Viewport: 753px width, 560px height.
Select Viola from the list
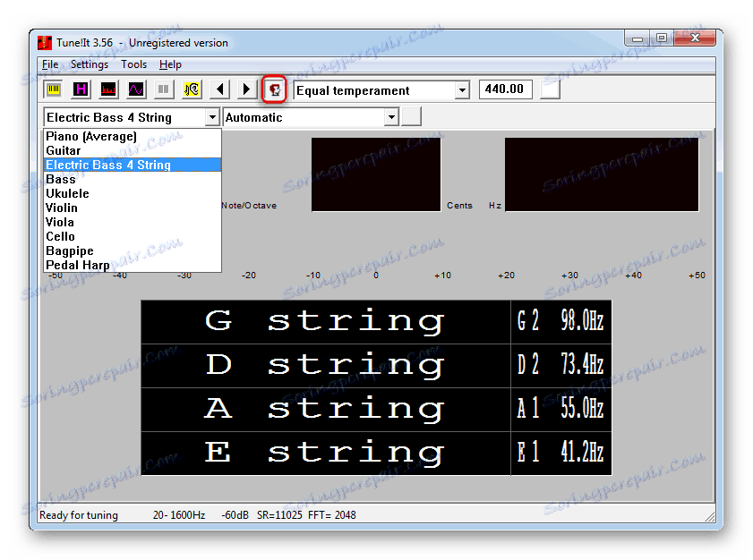pos(133,222)
